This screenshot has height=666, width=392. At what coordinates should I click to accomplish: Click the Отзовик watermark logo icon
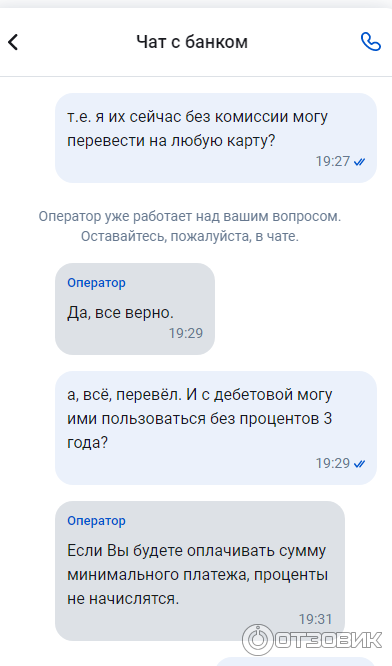click(x=257, y=640)
